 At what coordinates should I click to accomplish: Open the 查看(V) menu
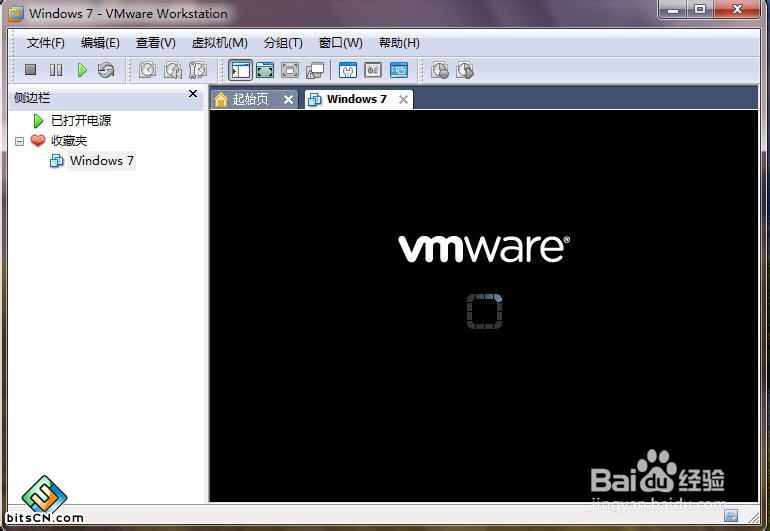point(156,43)
